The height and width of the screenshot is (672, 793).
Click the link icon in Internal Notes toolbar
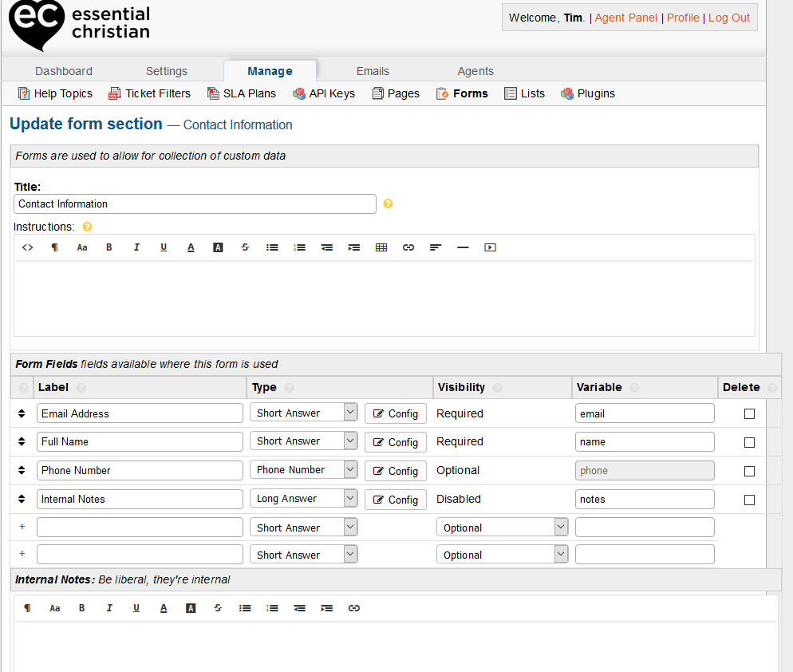pyautogui.click(x=354, y=608)
